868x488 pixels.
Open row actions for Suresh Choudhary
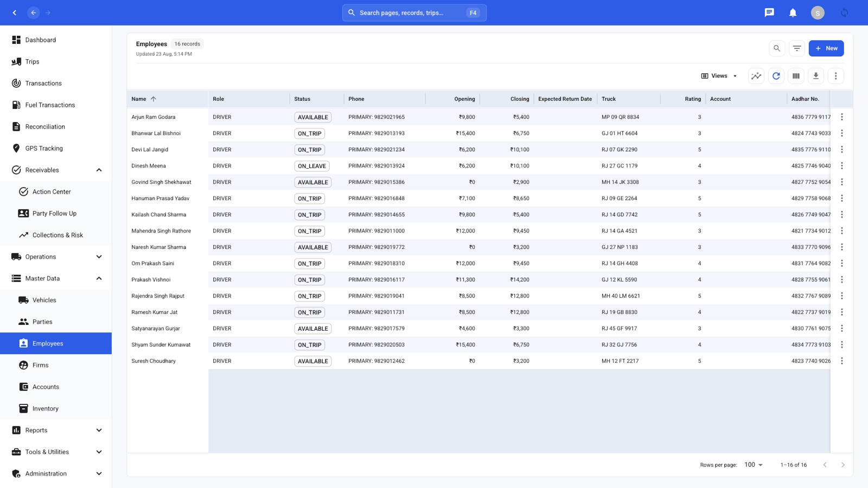[841, 361]
